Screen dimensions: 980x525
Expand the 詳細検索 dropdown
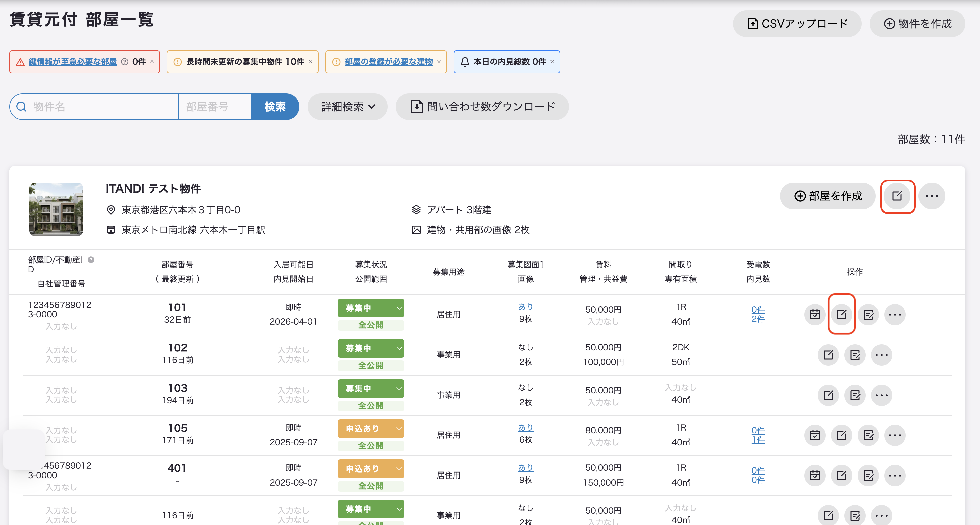point(347,107)
